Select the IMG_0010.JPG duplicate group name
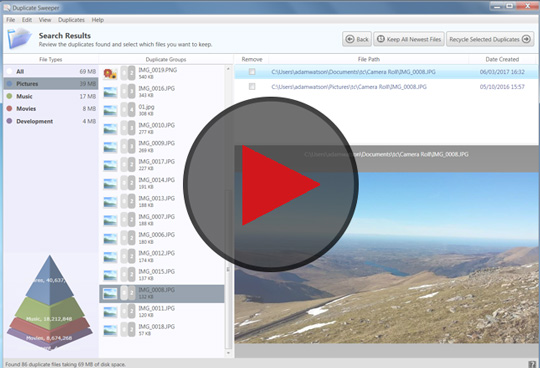This screenshot has width=540, height=368. point(156,125)
